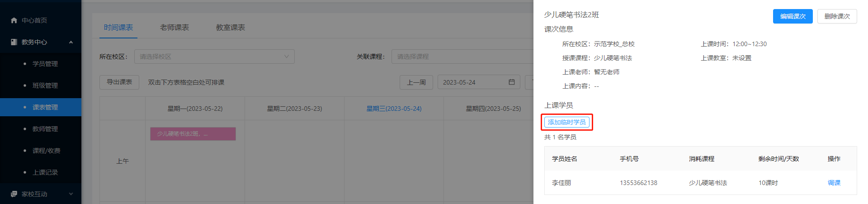Expand the 家校互动 menu arrow
The image size is (868, 204).
click(x=71, y=194)
